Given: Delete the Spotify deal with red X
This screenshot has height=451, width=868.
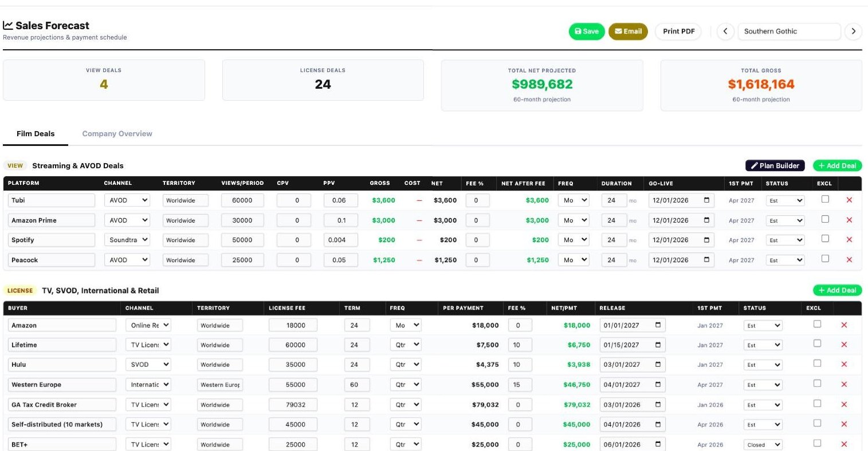Looking at the screenshot, I should click(x=849, y=240).
